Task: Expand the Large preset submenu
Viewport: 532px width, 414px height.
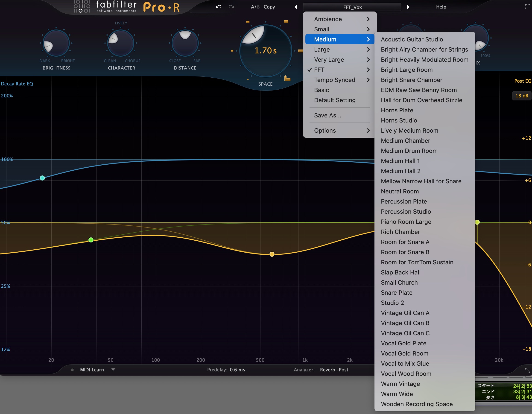Action: pos(340,50)
